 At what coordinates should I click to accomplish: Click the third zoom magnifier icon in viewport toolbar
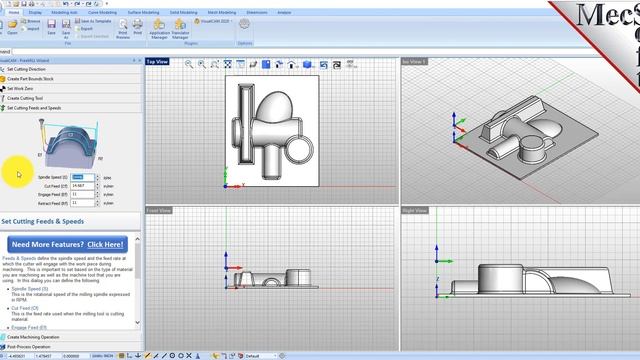point(215,64)
